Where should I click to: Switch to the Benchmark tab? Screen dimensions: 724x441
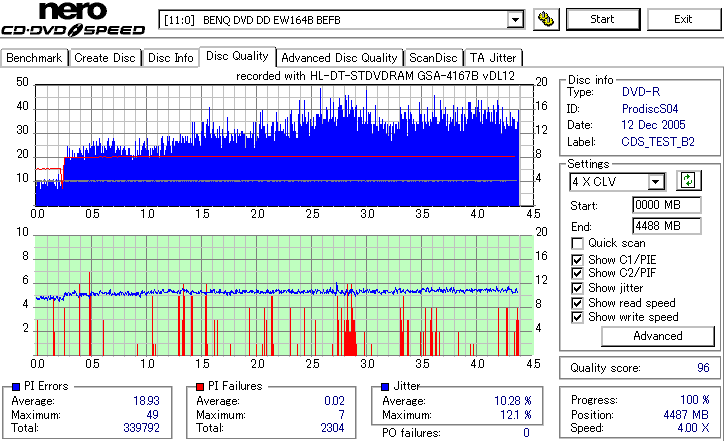tap(34, 58)
